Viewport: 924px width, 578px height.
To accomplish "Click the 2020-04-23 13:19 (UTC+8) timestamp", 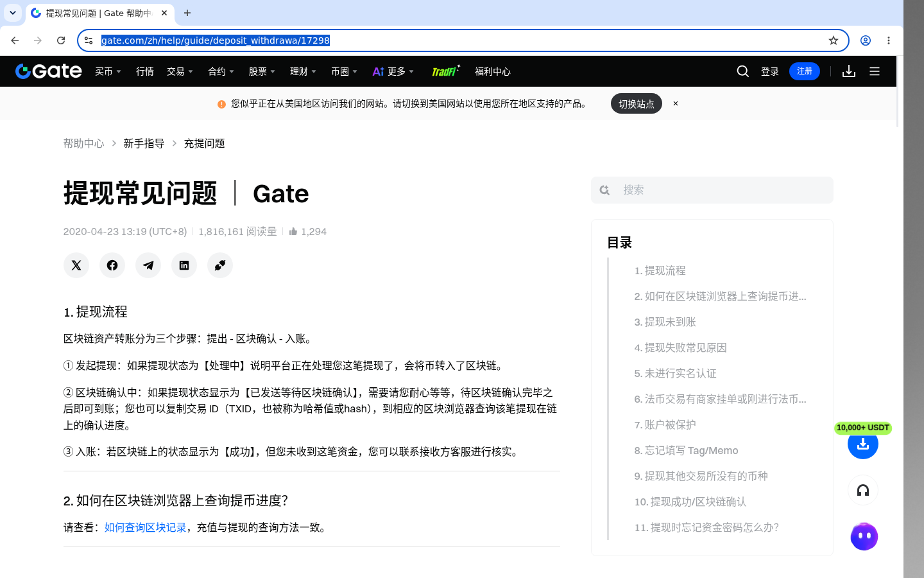I will coord(125,231).
